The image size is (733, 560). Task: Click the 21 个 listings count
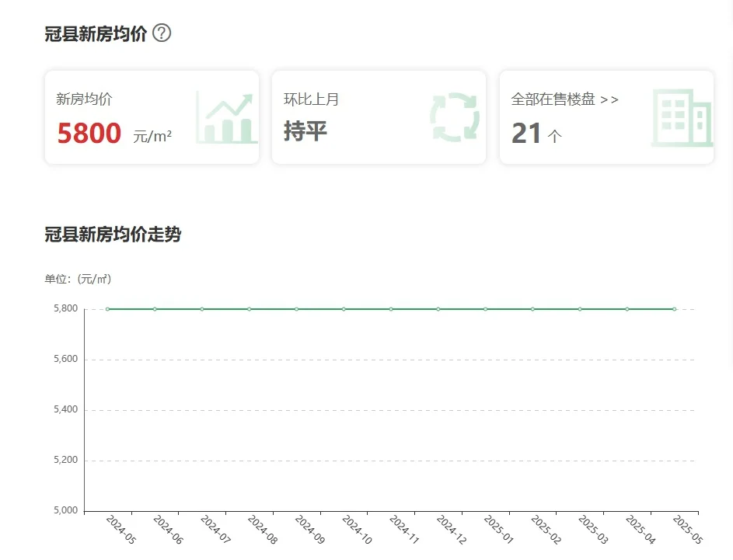click(536, 134)
